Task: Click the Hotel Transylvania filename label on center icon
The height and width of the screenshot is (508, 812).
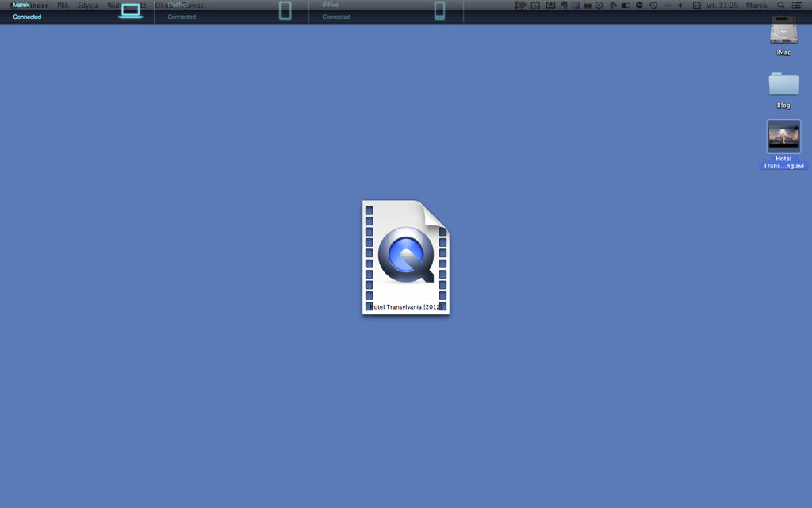Action: tap(405, 306)
